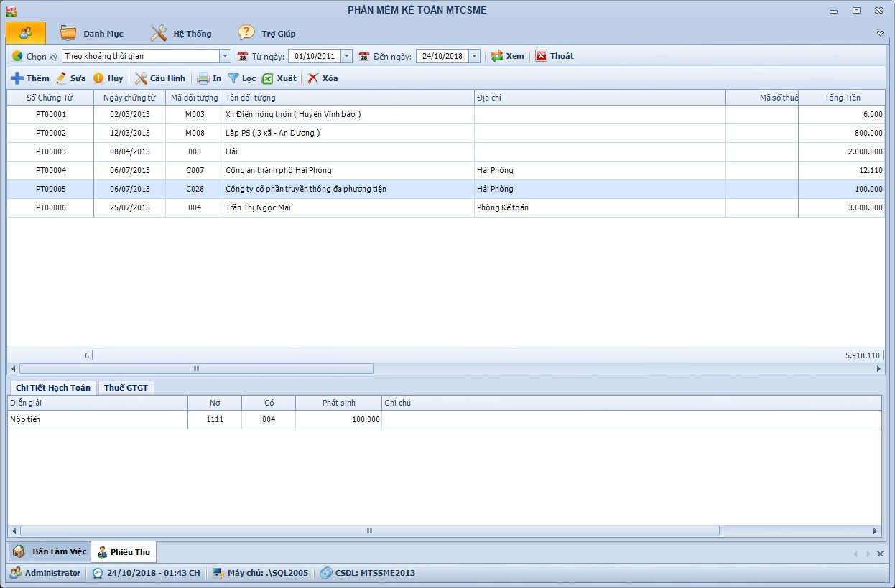Image resolution: width=895 pixels, height=588 pixels.
Task: Open the Từ ngày date dropdown
Action: click(346, 56)
